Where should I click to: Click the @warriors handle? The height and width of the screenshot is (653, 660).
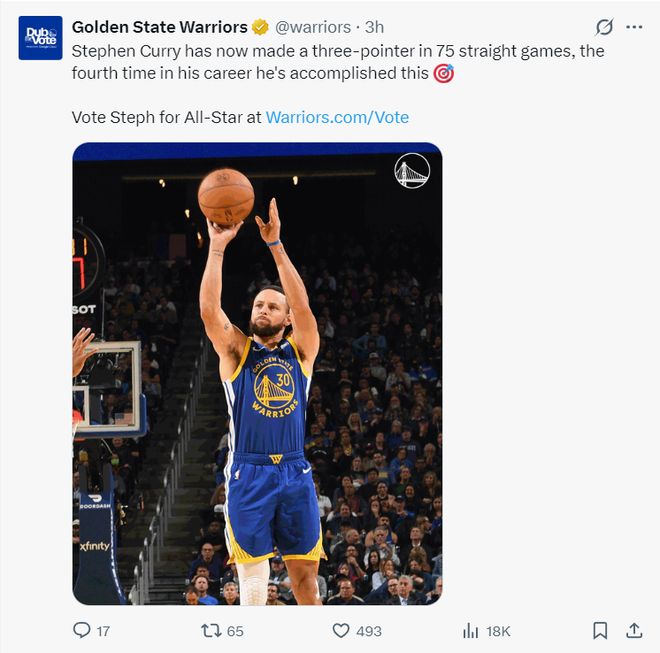(312, 27)
